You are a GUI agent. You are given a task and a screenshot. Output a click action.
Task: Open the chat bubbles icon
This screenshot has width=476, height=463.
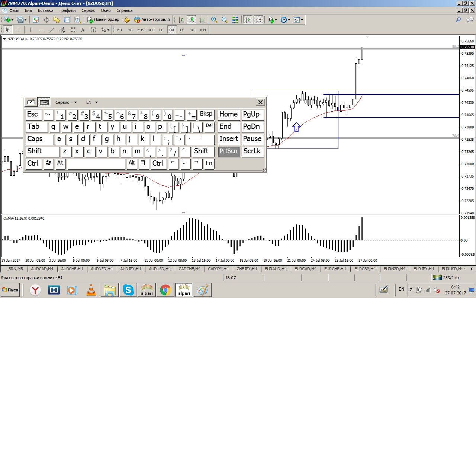click(470, 20)
